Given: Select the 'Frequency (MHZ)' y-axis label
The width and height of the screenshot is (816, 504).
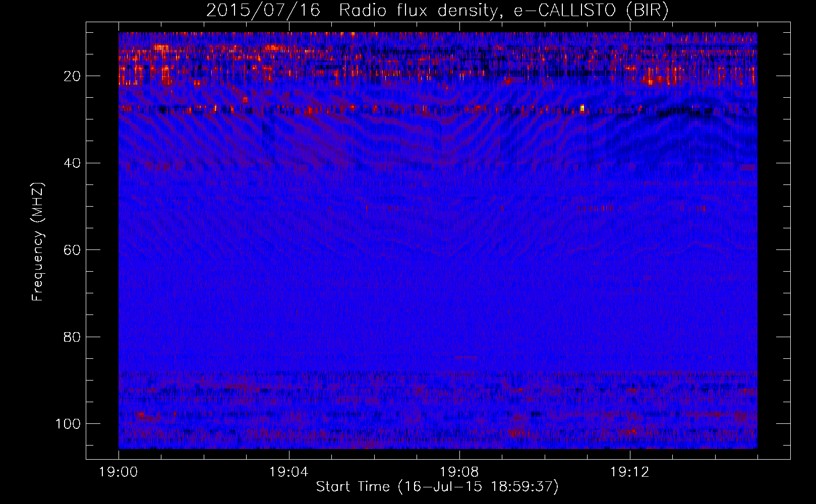Looking at the screenshot, I should tap(38, 242).
